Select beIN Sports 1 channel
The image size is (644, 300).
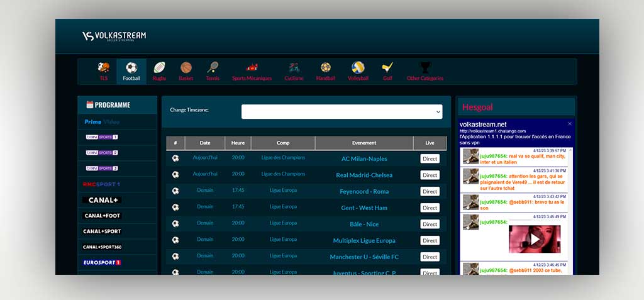(102, 137)
